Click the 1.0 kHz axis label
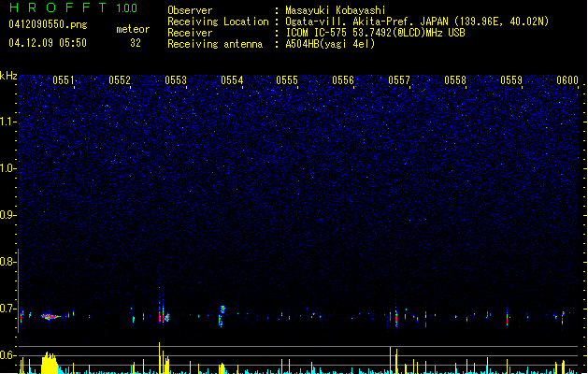The height and width of the screenshot is (374, 588). coord(7,168)
